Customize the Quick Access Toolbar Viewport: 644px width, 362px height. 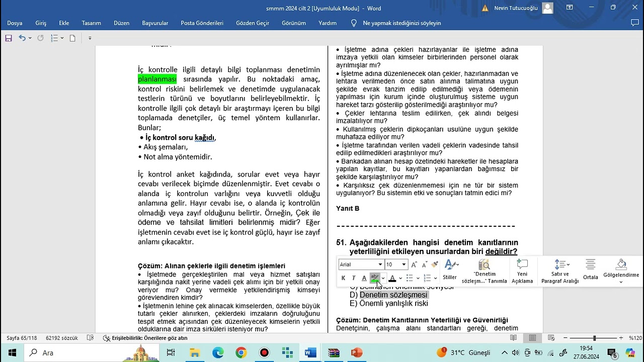point(90,38)
